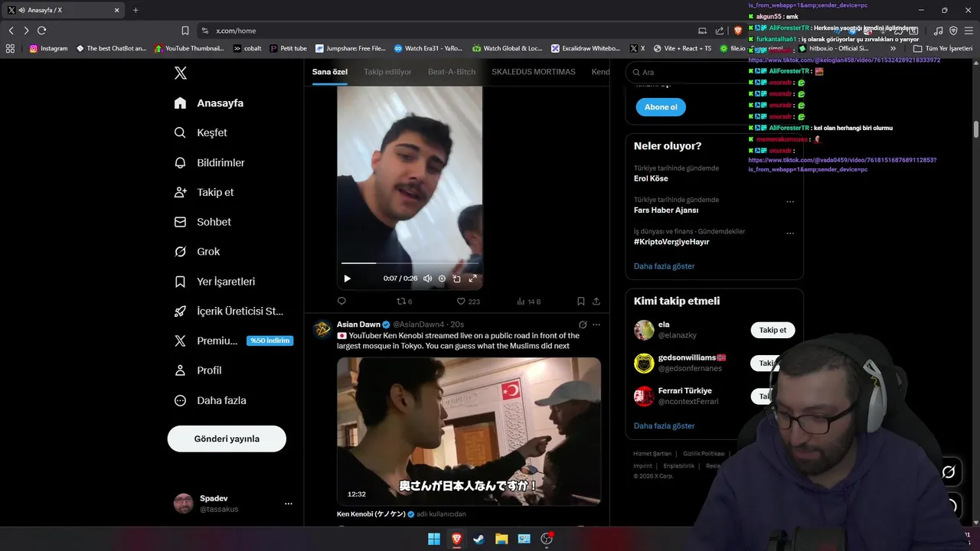Repost the tweet with 6 reposts
Viewport: 980px width, 551px height.
[404, 302]
